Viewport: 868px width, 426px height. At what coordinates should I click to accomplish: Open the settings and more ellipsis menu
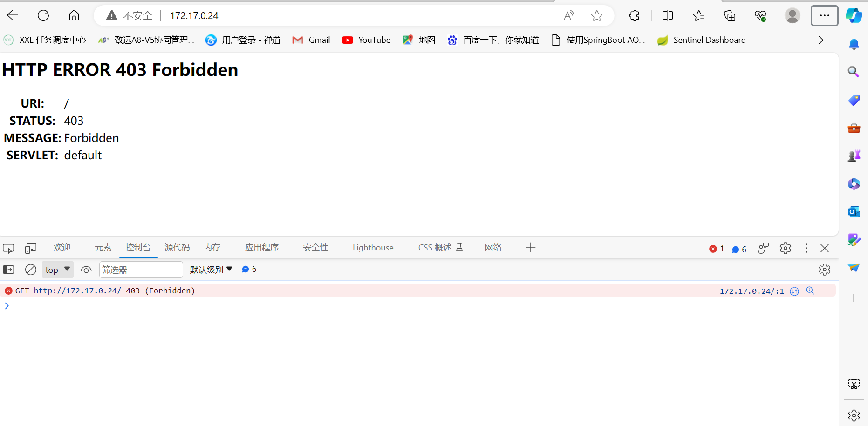coord(825,16)
